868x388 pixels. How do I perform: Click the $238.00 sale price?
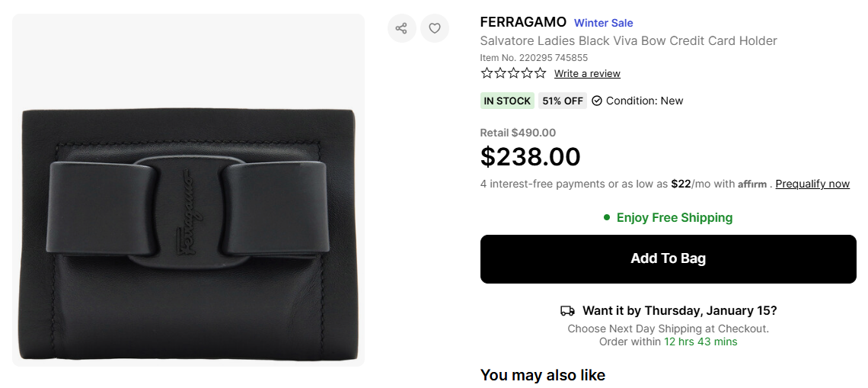530,156
